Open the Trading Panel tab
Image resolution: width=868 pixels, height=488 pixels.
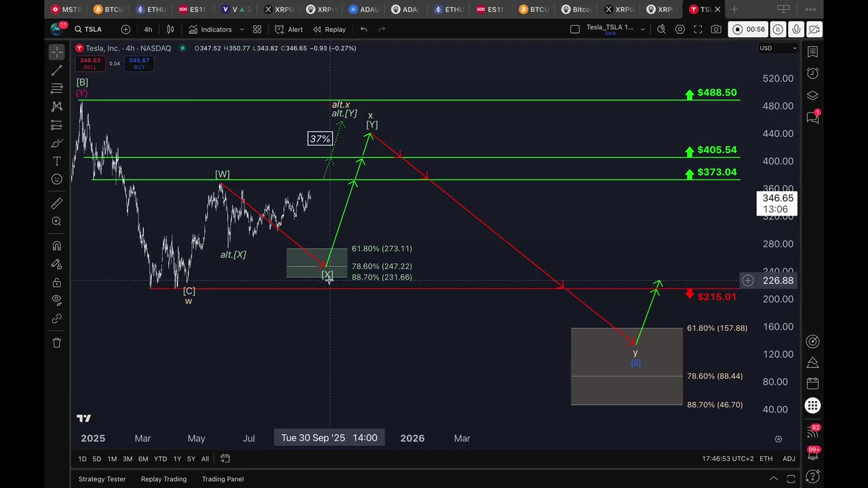tap(222, 479)
